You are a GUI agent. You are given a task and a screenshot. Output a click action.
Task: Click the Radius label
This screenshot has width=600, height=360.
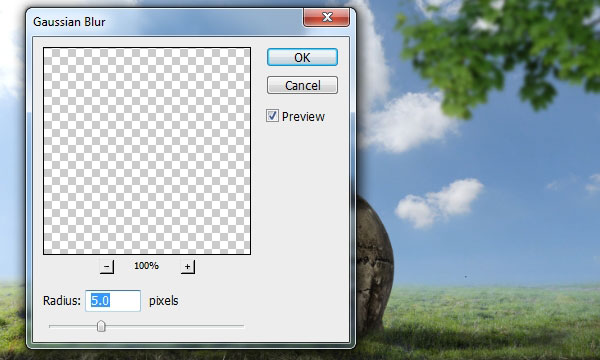[62, 301]
